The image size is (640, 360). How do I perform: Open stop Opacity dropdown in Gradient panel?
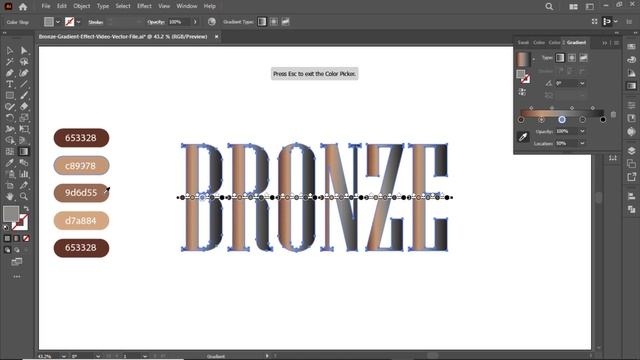[x=582, y=131]
